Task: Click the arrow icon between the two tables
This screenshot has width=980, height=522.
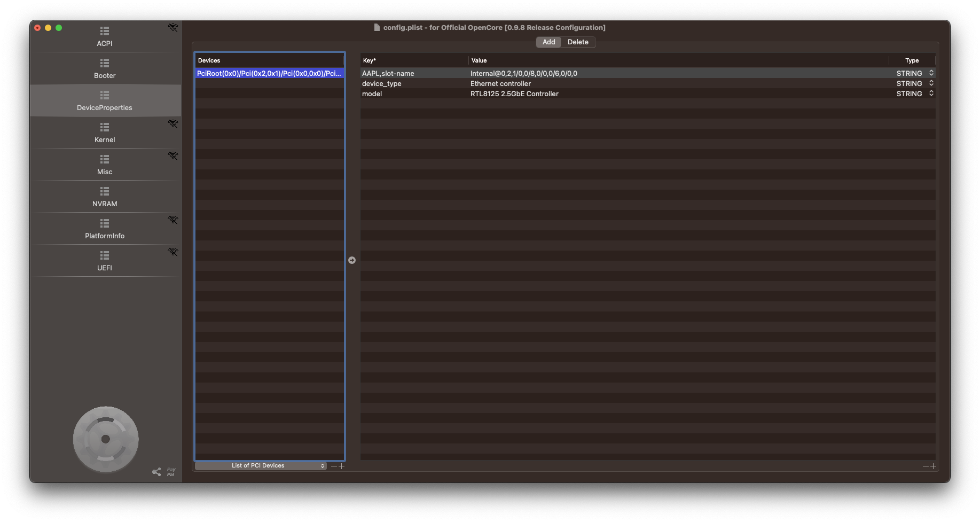Action: pos(352,260)
